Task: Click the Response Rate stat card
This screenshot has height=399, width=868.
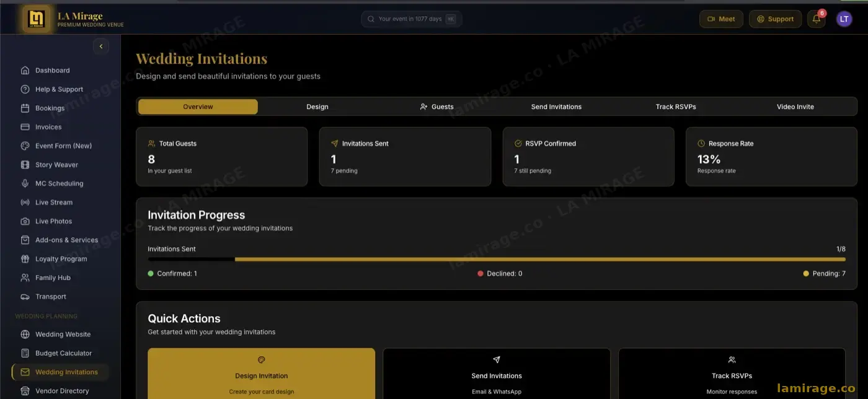Action: (771, 157)
